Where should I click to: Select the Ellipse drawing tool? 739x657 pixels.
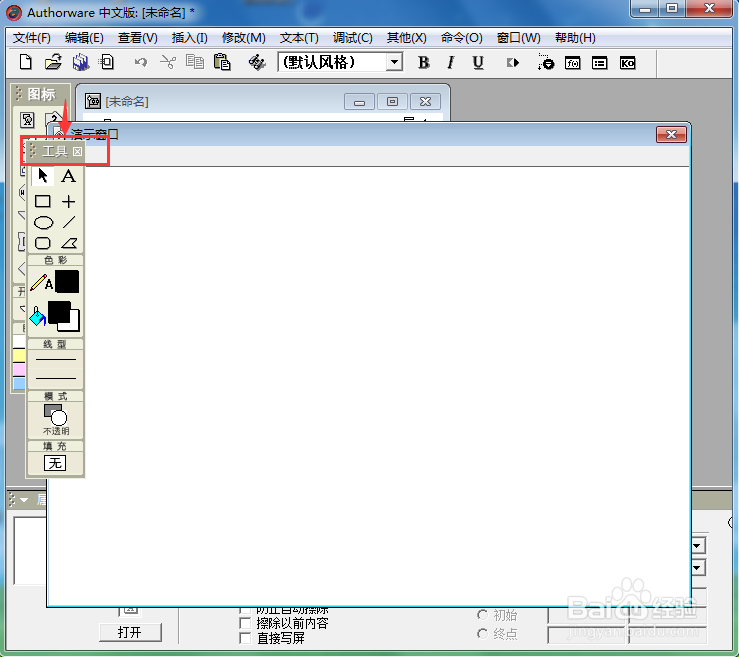pos(43,222)
